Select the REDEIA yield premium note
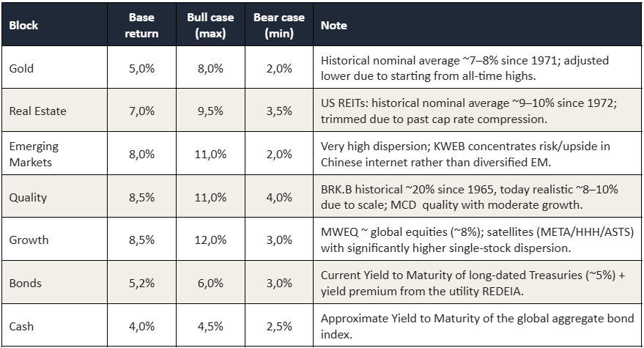The width and height of the screenshot is (644, 348). pos(477,282)
